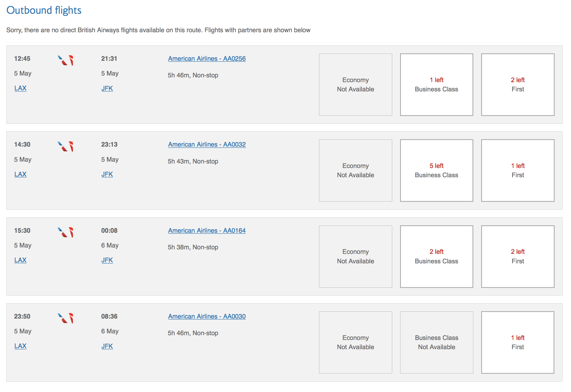Viewport: 571px width, 392px height.
Task: Click JFK airport link on 23:13 arrival
Action: (x=107, y=174)
